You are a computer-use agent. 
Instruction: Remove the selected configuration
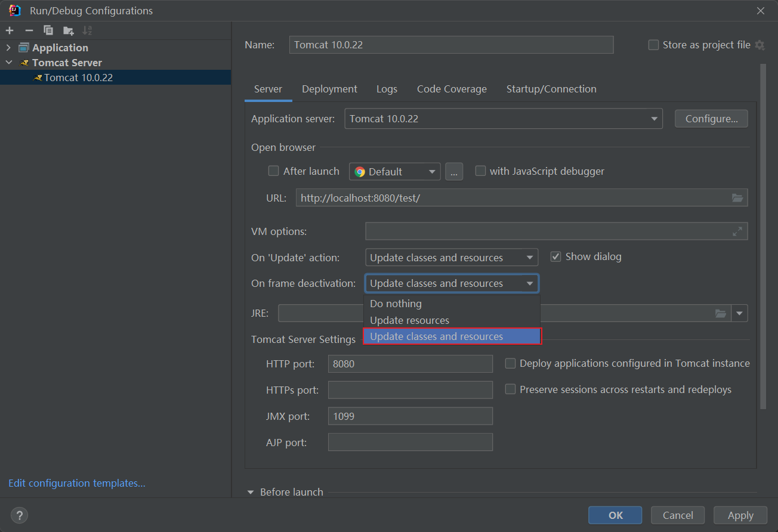point(29,30)
